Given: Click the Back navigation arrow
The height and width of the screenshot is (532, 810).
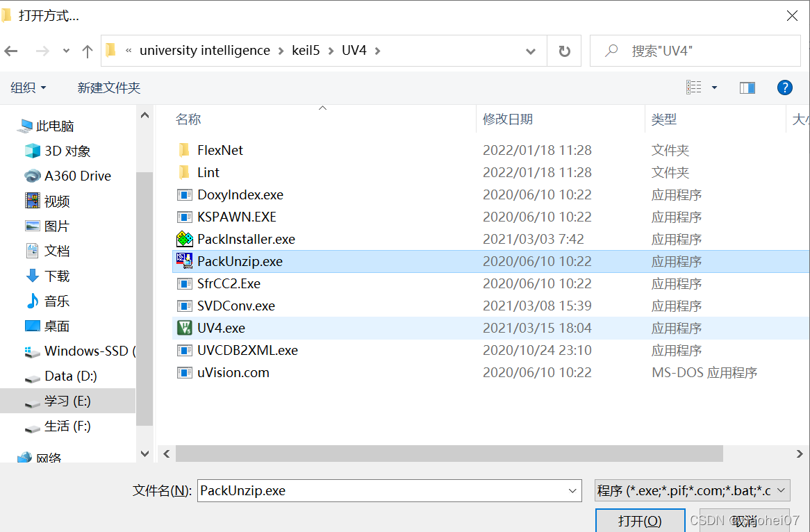Looking at the screenshot, I should (11, 51).
